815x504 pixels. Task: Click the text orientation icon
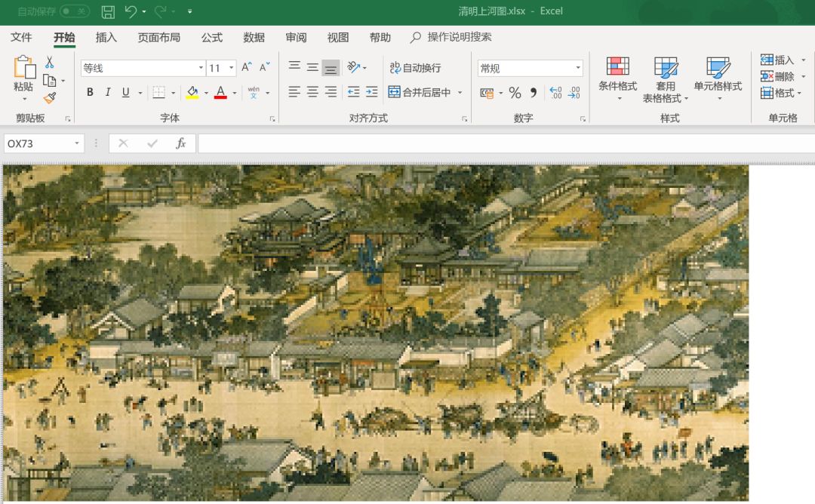[353, 67]
